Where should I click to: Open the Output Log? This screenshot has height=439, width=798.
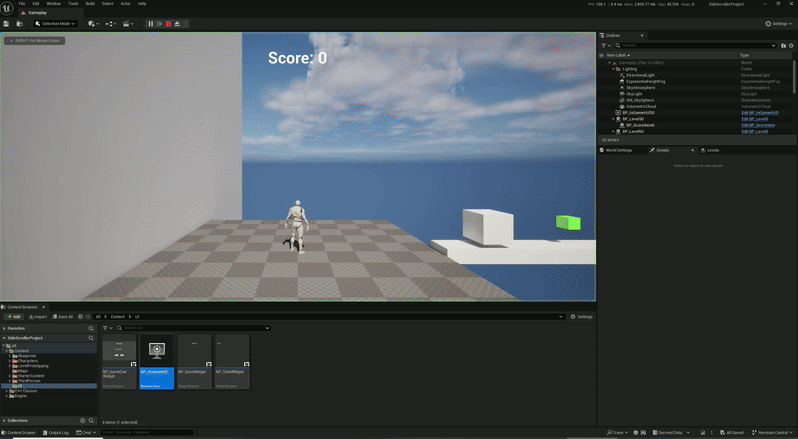tap(55, 433)
